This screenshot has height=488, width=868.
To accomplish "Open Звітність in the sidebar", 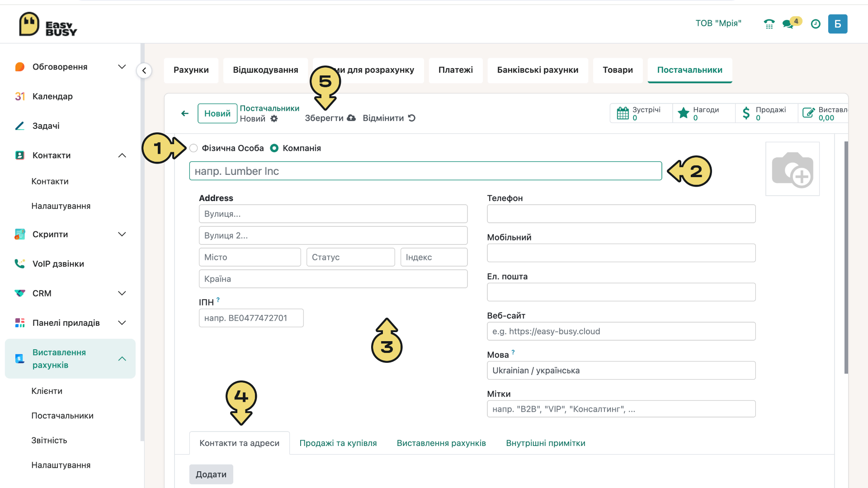I will pyautogui.click(x=49, y=441).
